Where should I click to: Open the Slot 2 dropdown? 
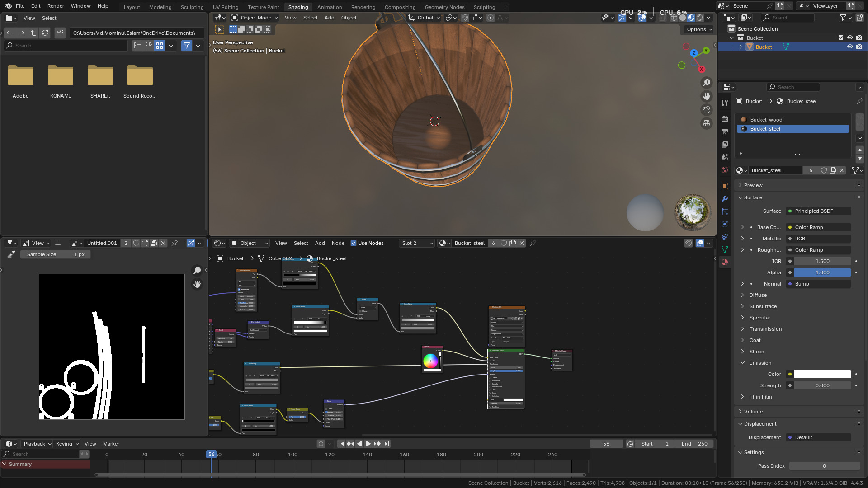(417, 243)
